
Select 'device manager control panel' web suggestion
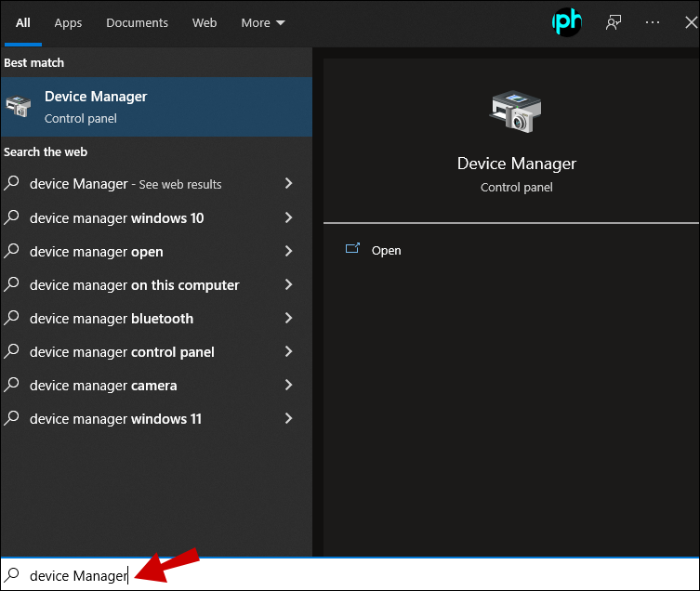click(x=122, y=352)
